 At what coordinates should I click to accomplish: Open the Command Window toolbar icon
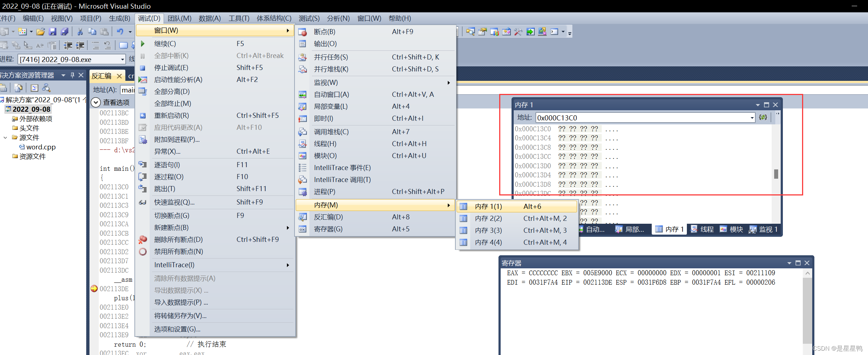[x=554, y=32]
